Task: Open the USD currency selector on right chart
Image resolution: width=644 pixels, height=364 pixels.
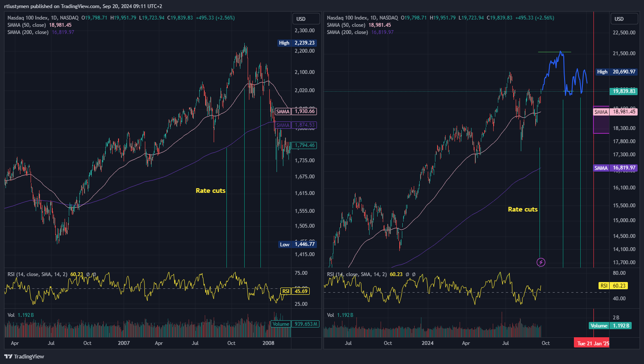Action: pos(624,19)
